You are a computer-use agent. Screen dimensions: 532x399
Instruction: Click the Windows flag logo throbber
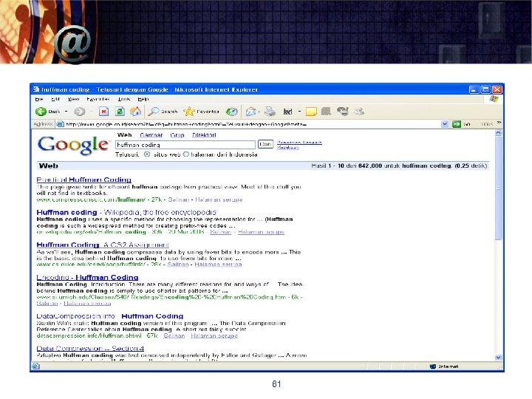pyautogui.click(x=494, y=99)
